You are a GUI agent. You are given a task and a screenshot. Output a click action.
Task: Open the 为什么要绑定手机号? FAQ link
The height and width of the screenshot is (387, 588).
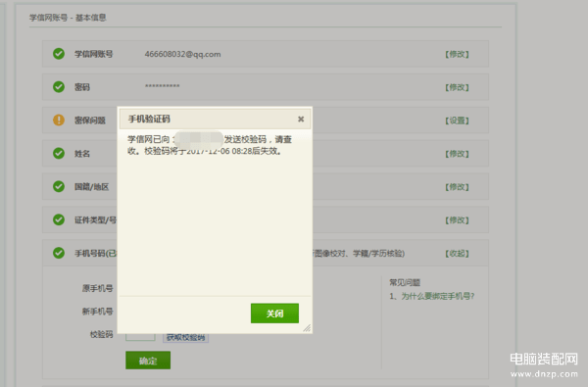[438, 296]
